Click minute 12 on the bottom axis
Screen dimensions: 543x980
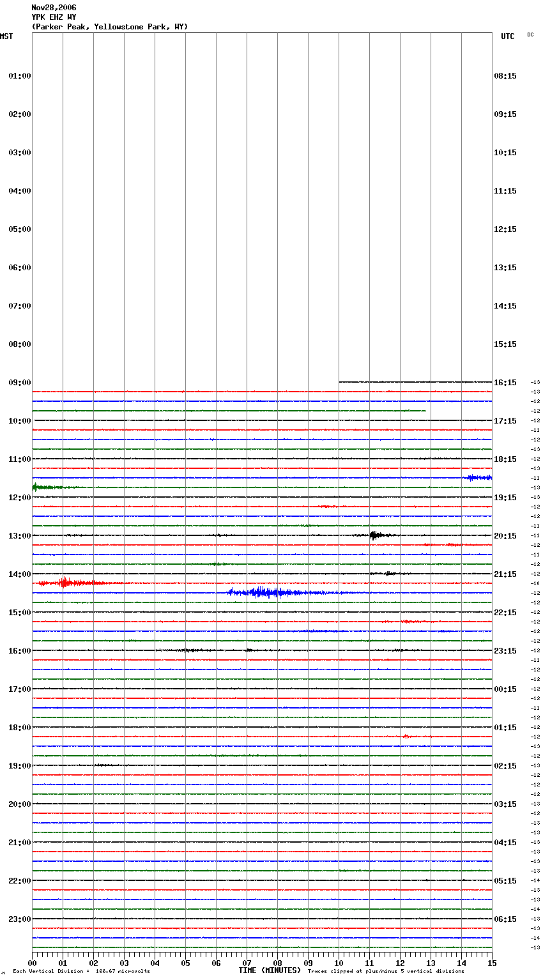(400, 963)
